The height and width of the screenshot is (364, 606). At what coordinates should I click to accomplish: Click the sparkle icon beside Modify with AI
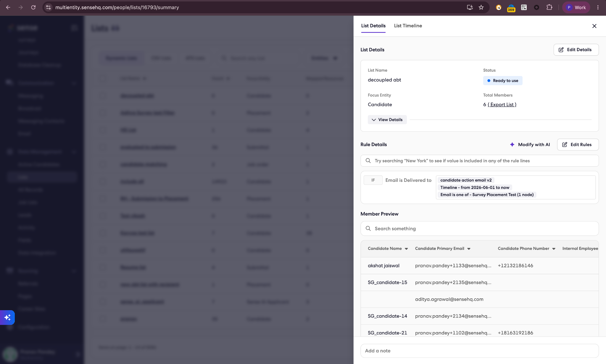pos(512,145)
